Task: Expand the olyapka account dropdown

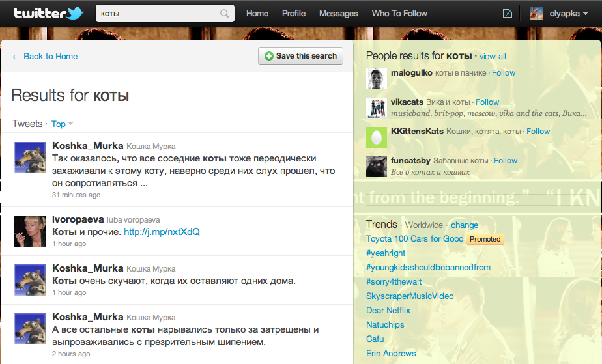Action: pyautogui.click(x=569, y=14)
